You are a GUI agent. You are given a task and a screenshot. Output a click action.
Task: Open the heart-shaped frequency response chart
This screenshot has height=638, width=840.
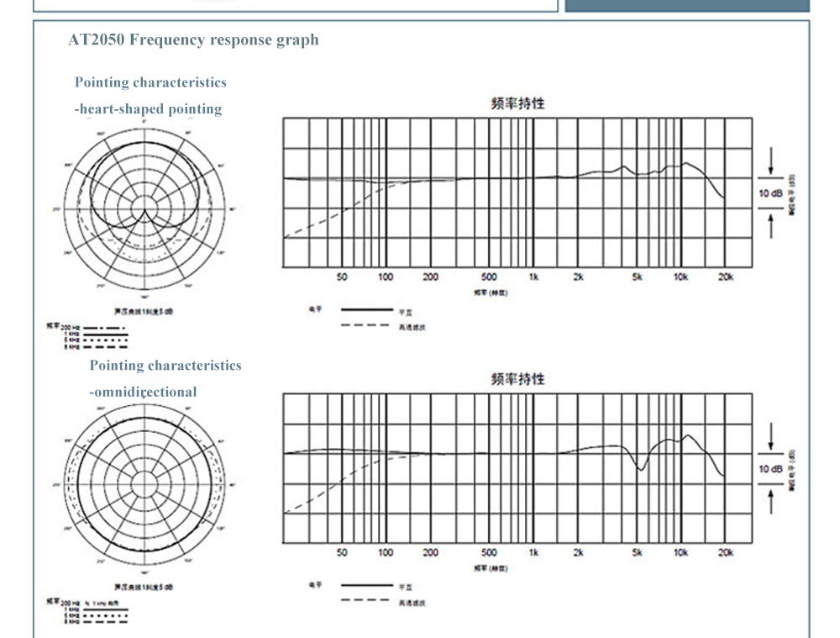pyautogui.click(x=517, y=192)
